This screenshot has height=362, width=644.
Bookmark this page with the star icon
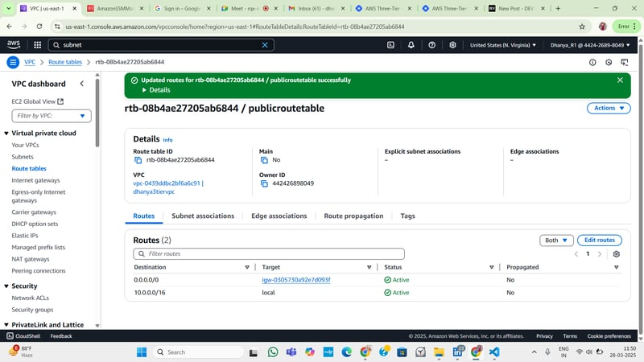pos(582,27)
